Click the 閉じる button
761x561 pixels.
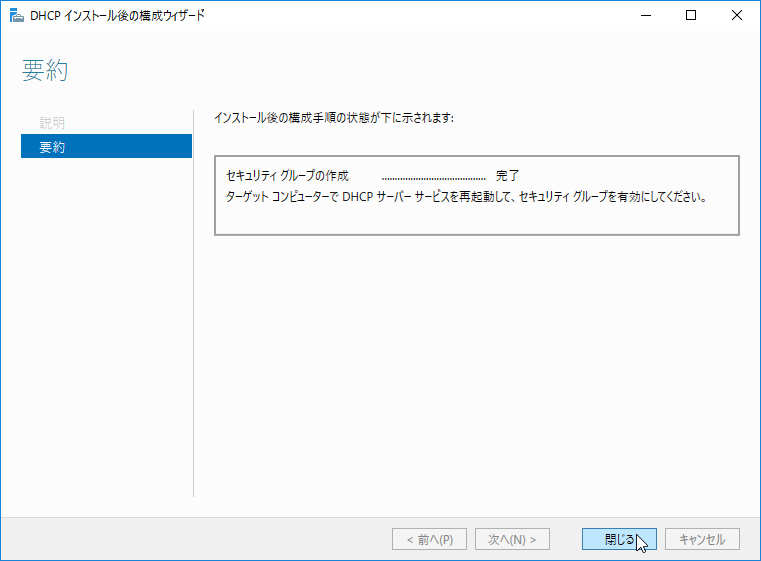(x=619, y=539)
